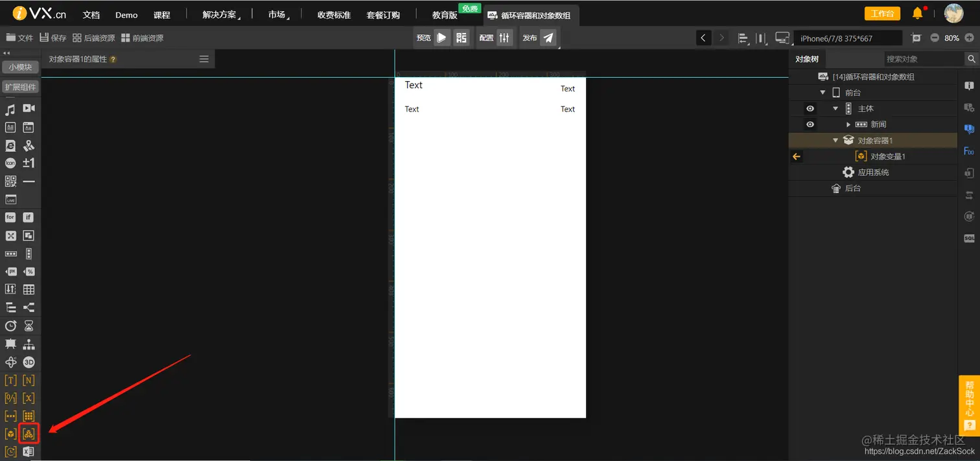
Task: Insert the column (vertical layout) component
Action: (29, 254)
